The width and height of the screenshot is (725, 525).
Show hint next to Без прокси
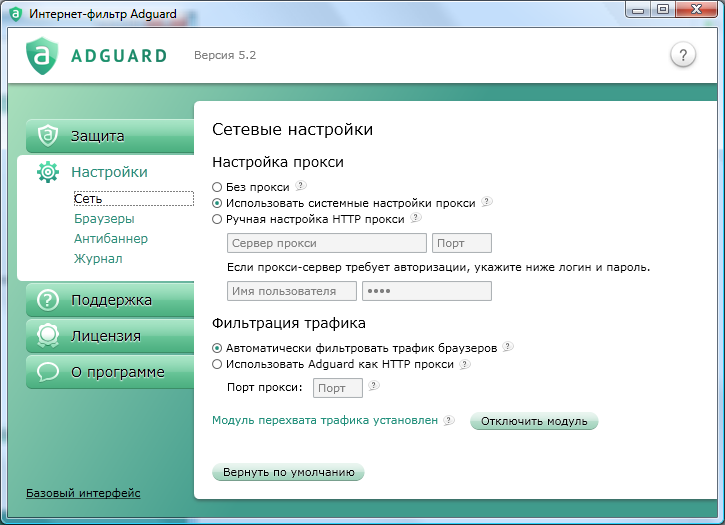[301, 185]
